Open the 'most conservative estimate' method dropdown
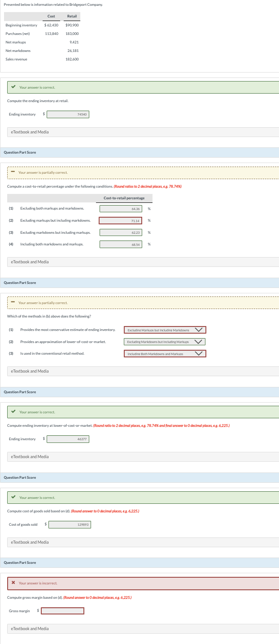Screen dimensions: 279x644 pyautogui.click(x=165, y=330)
